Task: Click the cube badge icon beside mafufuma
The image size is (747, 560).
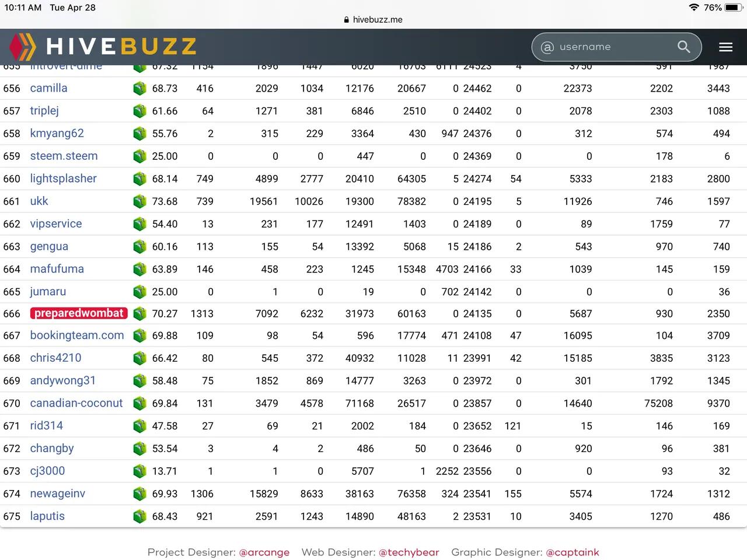Action: coord(140,269)
